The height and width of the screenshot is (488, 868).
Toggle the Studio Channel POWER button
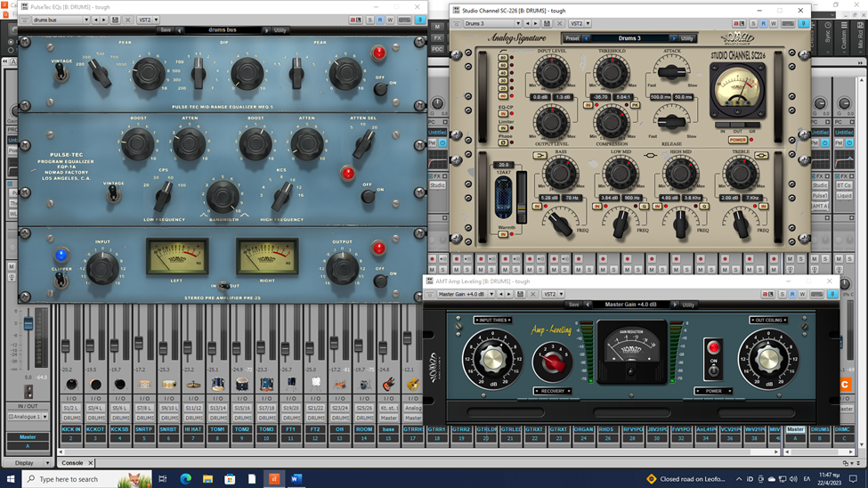(737, 140)
